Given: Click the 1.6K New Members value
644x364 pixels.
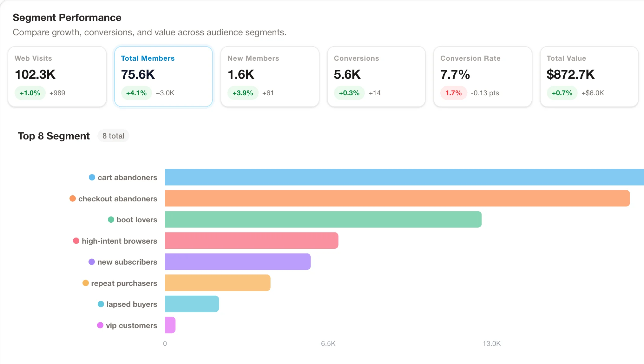Looking at the screenshot, I should click(241, 75).
